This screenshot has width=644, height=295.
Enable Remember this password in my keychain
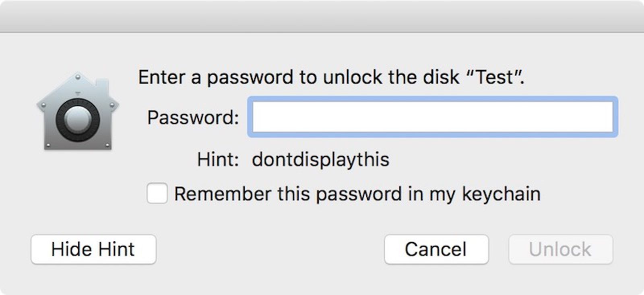[157, 193]
